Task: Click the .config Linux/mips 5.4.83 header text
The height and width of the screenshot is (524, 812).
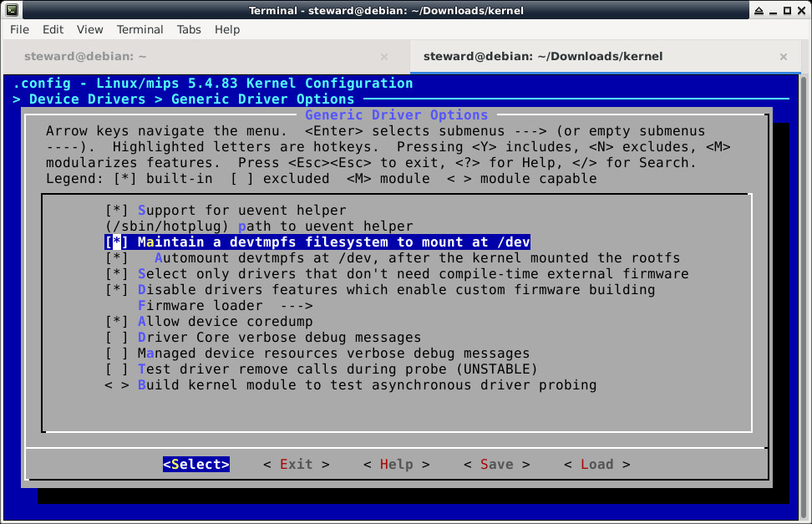Action: point(213,84)
